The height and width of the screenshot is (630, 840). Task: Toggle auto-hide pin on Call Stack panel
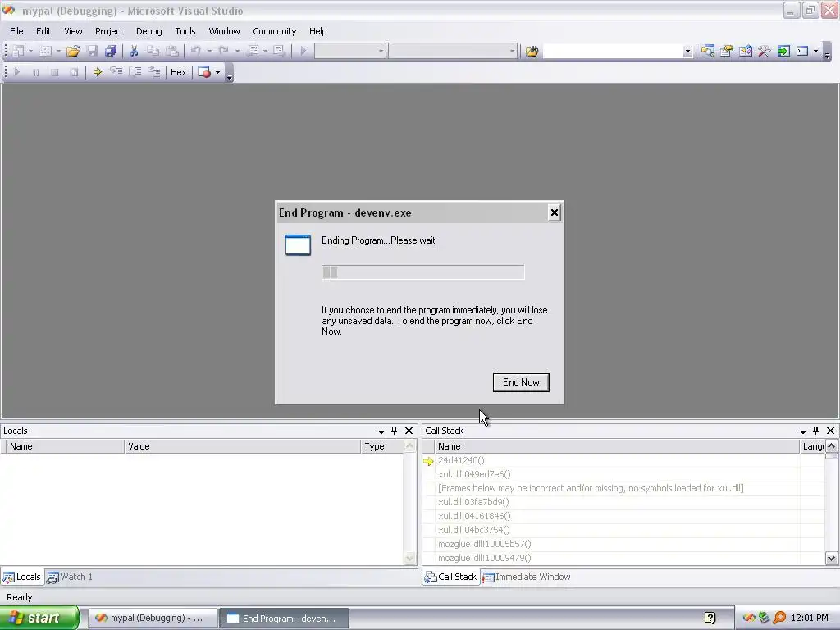pyautogui.click(x=816, y=431)
